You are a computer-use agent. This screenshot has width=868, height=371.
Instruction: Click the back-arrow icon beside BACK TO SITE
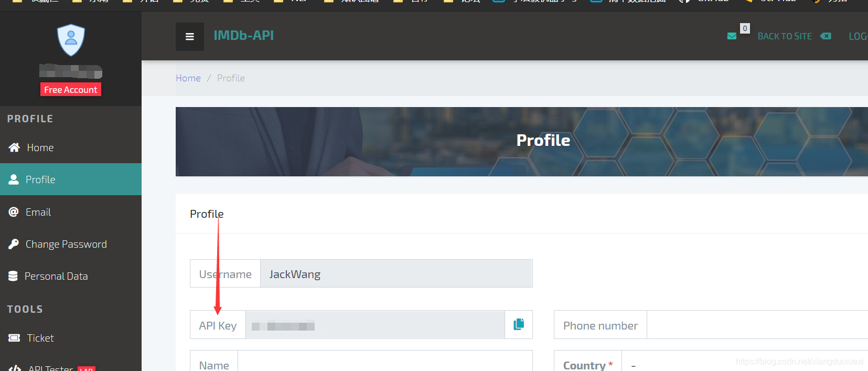pyautogui.click(x=826, y=36)
